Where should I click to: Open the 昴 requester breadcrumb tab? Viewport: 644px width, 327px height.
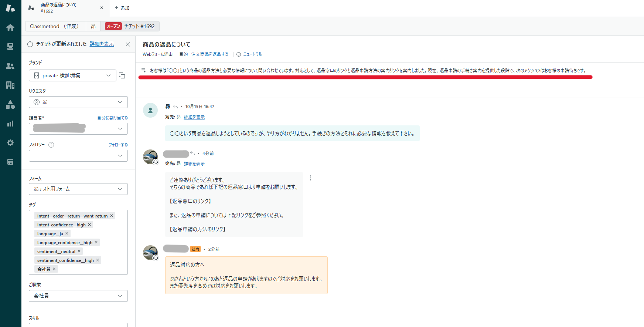click(93, 26)
